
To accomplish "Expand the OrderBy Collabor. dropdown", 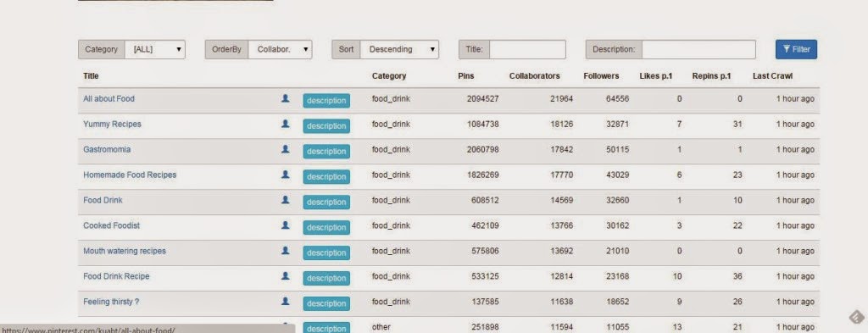I will (280, 49).
